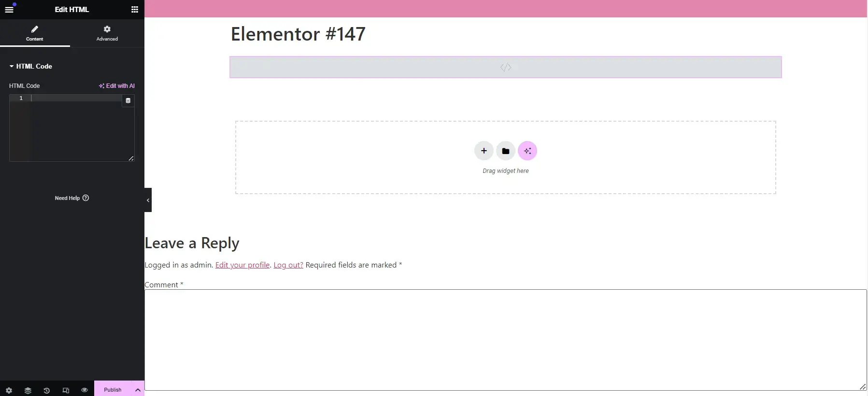
Task: Hide the editor panel with arrow
Action: pos(148,200)
